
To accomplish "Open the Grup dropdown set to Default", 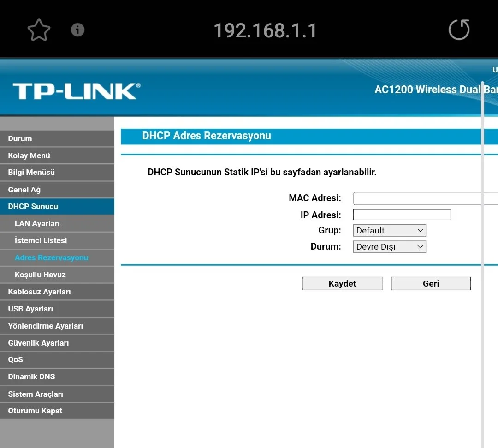I will pos(389,230).
